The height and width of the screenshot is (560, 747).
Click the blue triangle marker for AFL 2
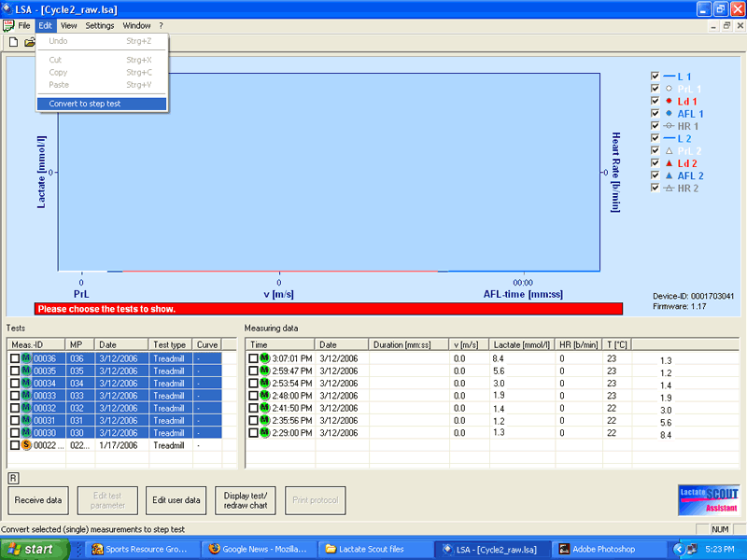[669, 175]
